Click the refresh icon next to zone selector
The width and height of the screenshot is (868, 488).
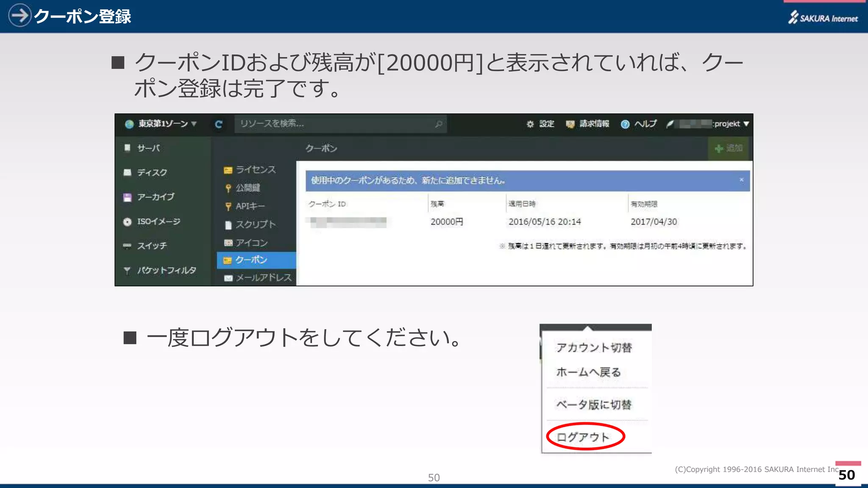click(219, 124)
